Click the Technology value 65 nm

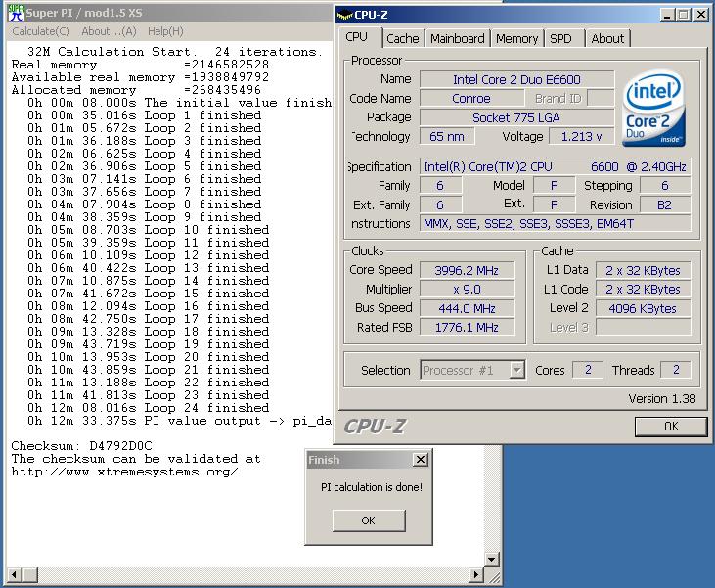point(447,136)
